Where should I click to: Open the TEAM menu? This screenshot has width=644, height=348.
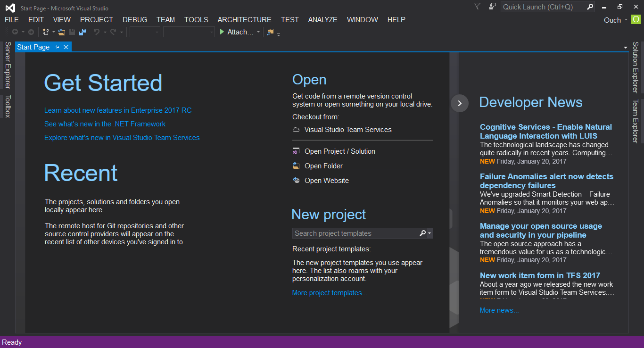(166, 20)
